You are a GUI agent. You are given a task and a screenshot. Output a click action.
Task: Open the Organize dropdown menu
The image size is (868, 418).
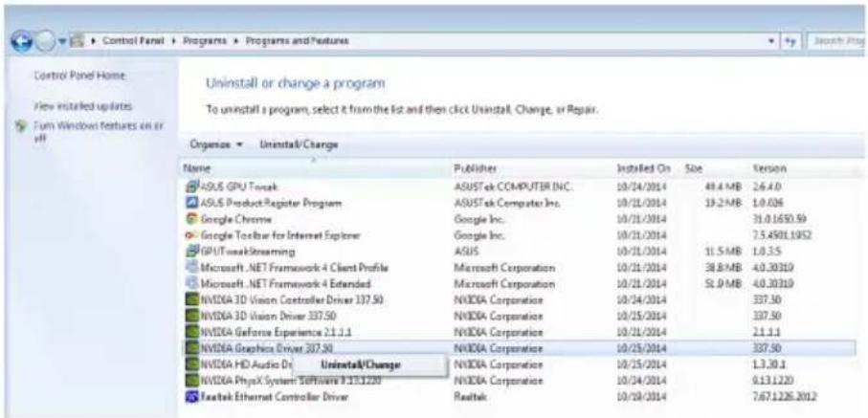pos(216,144)
